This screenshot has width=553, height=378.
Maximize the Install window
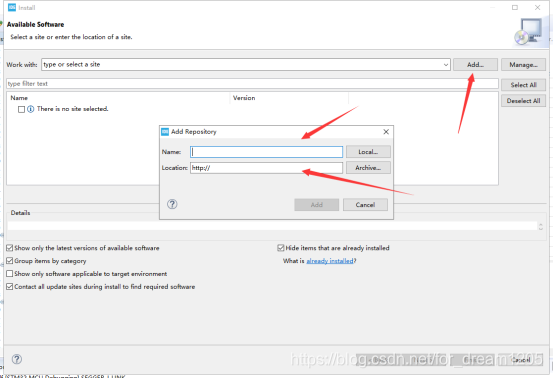click(x=515, y=7)
